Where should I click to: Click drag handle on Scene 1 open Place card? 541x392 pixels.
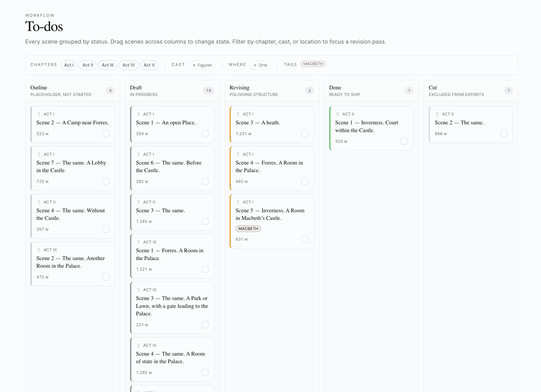(x=138, y=114)
